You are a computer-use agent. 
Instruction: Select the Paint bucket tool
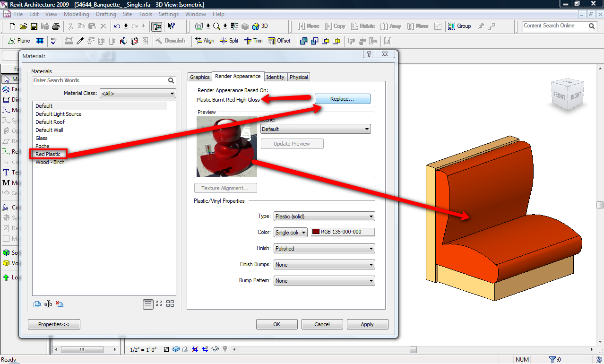tap(123, 41)
